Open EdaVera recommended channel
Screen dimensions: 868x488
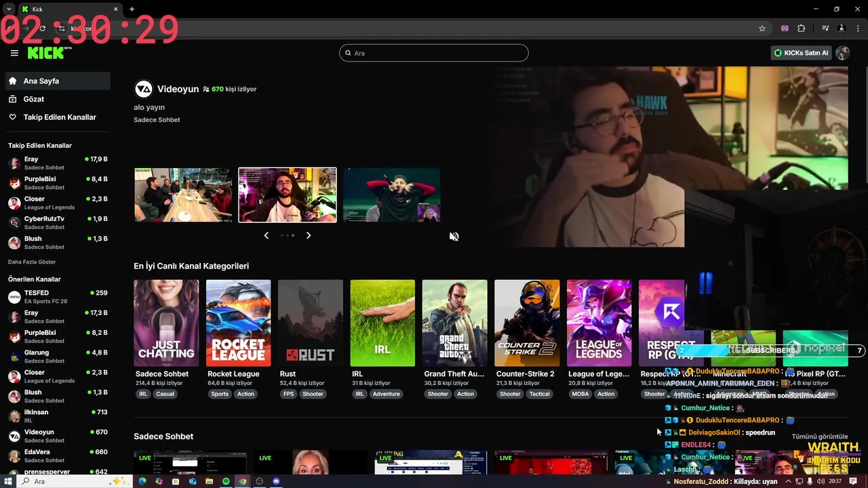click(x=57, y=455)
